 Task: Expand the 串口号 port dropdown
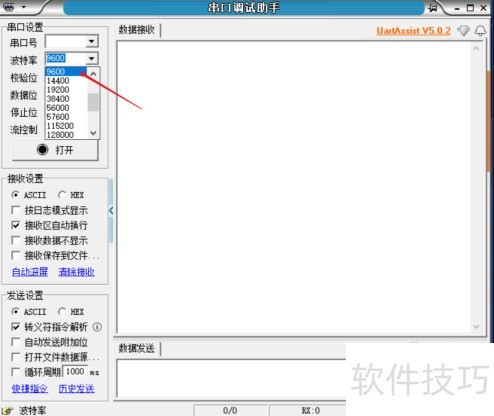click(91, 42)
